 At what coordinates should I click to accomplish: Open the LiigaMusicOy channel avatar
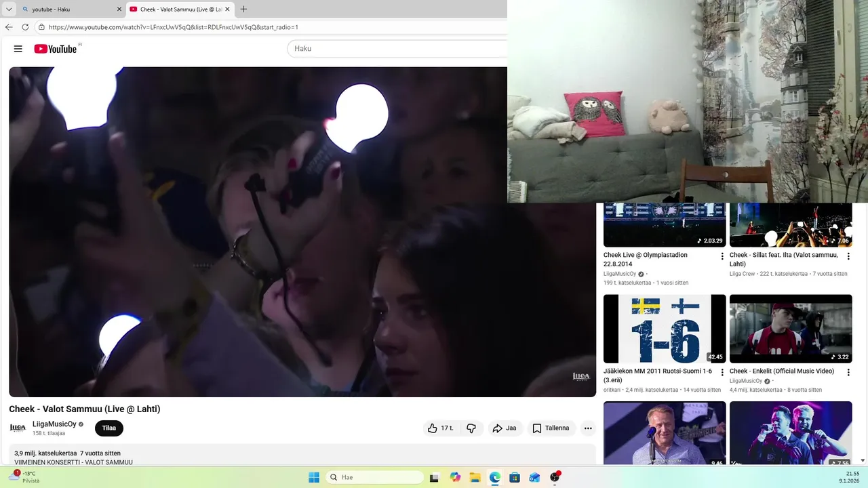(x=18, y=428)
